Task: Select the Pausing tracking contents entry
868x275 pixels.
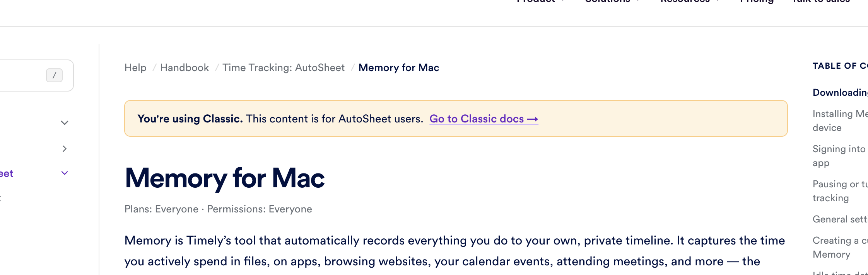Action: click(x=839, y=191)
